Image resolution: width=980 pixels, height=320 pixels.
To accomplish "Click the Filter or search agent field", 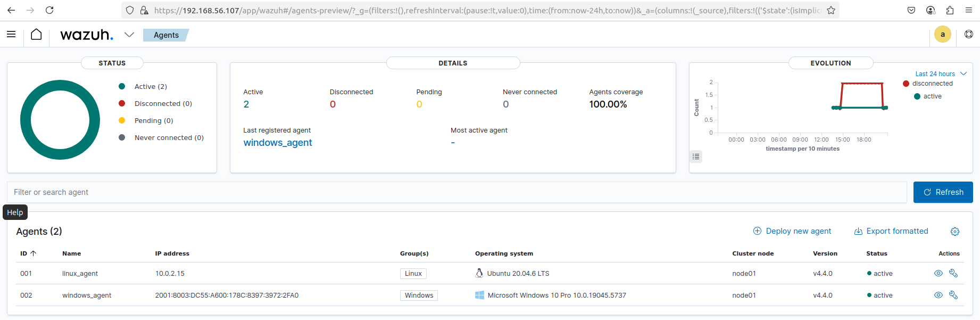I will click(457, 192).
